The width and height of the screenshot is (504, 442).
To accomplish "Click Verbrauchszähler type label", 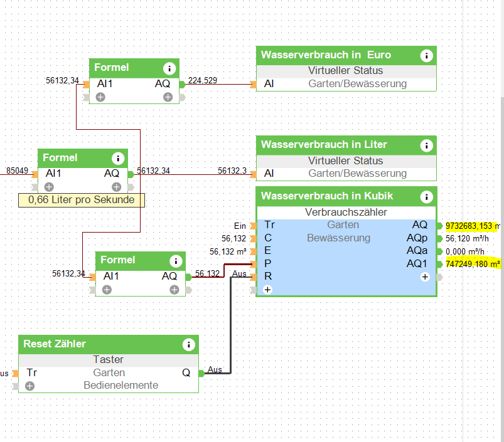I will point(346,212).
